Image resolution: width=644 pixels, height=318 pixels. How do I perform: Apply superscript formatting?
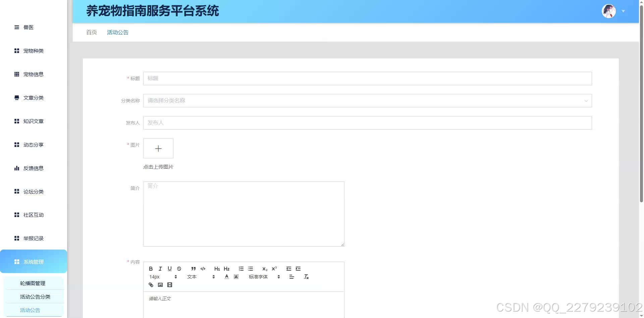274,269
